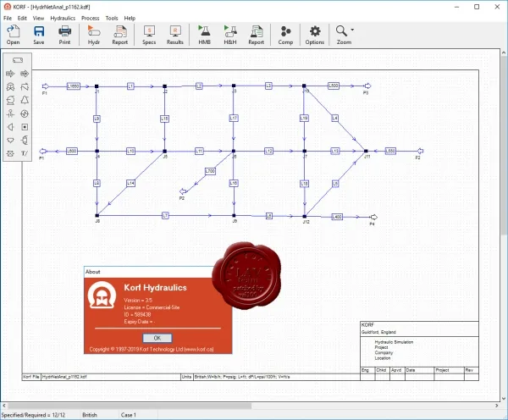This screenshot has height=420, width=508.
Task: Select the Check Valve palette tool
Action: pyautogui.click(x=25, y=87)
